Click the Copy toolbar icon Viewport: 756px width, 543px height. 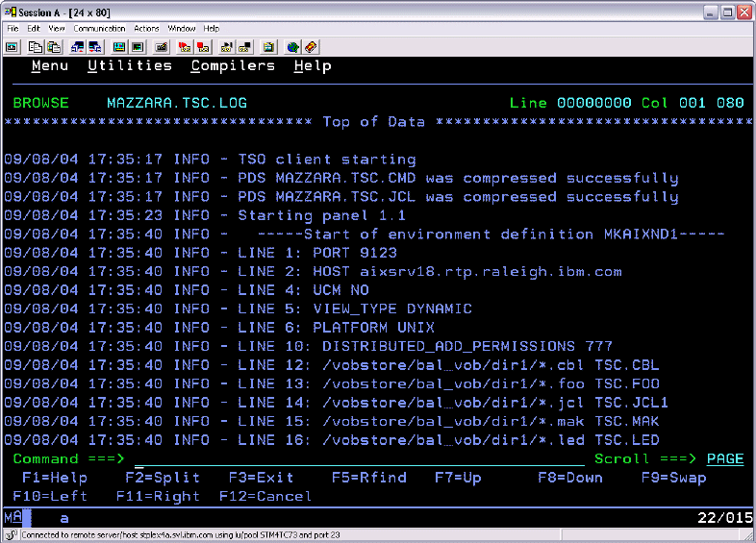click(x=36, y=47)
